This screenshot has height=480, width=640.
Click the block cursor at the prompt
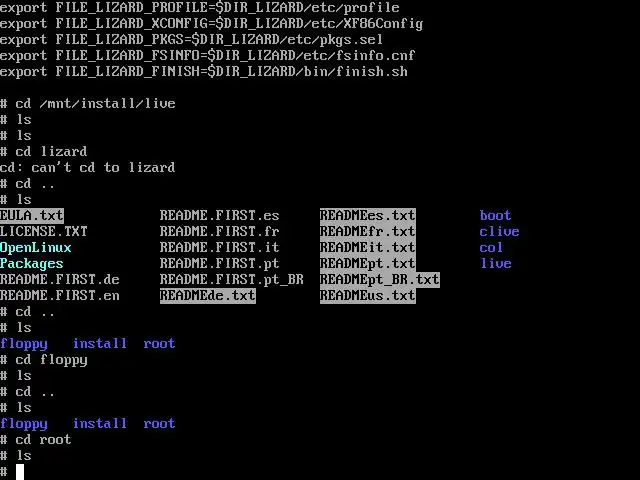(x=20, y=472)
